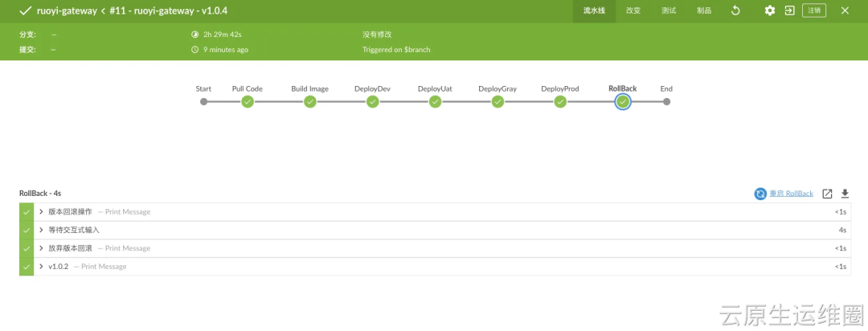This screenshot has height=331, width=868.
Task: Open RollBack log in new window icon
Action: [827, 194]
